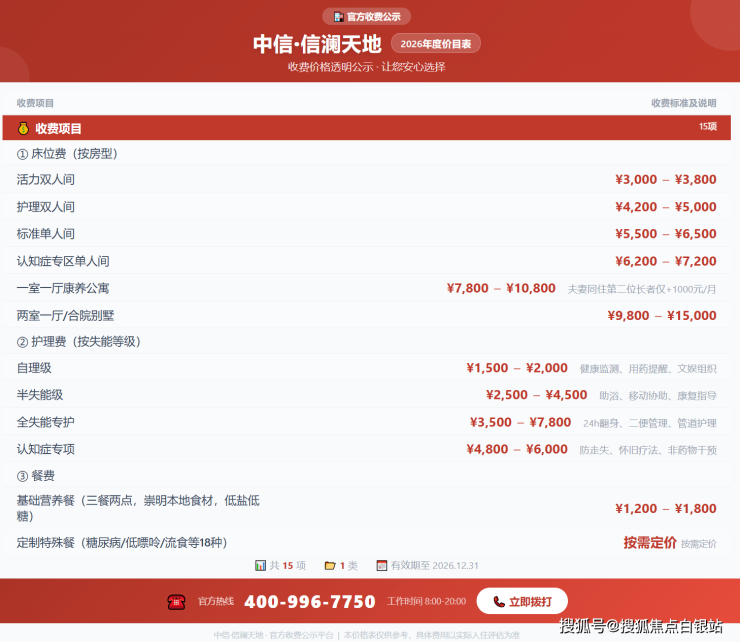Click the price ¥6,200 – ¥7,200
The height and width of the screenshot is (642, 740).
coord(666,261)
